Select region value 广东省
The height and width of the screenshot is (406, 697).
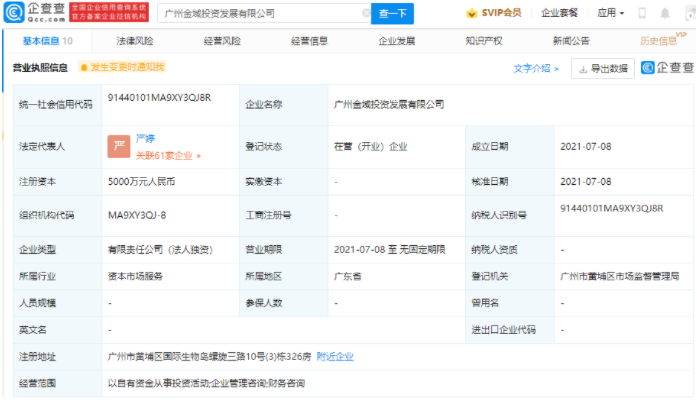[348, 276]
